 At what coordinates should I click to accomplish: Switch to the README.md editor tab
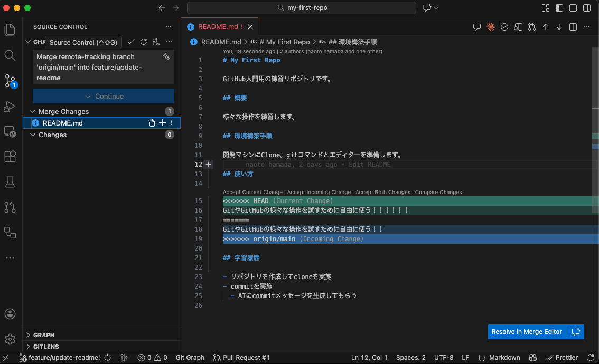(218, 26)
